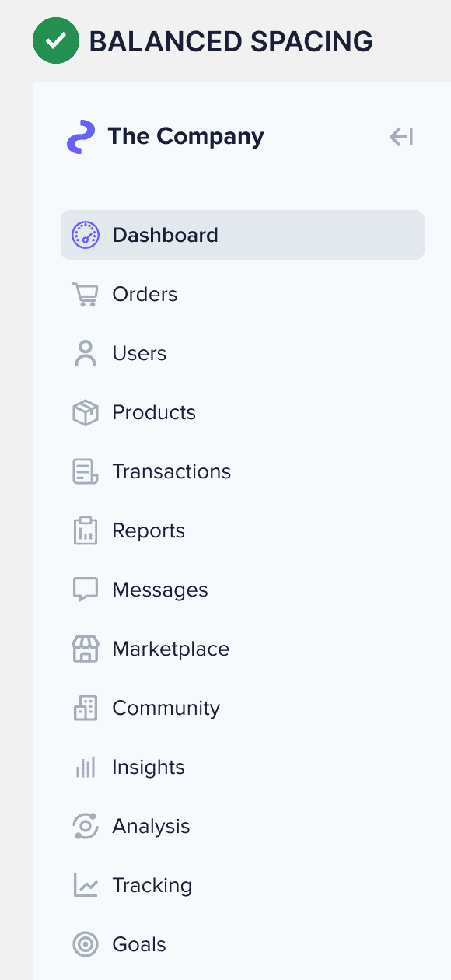Click the Dashboard speedometer icon
451x980 pixels.
coord(86,235)
